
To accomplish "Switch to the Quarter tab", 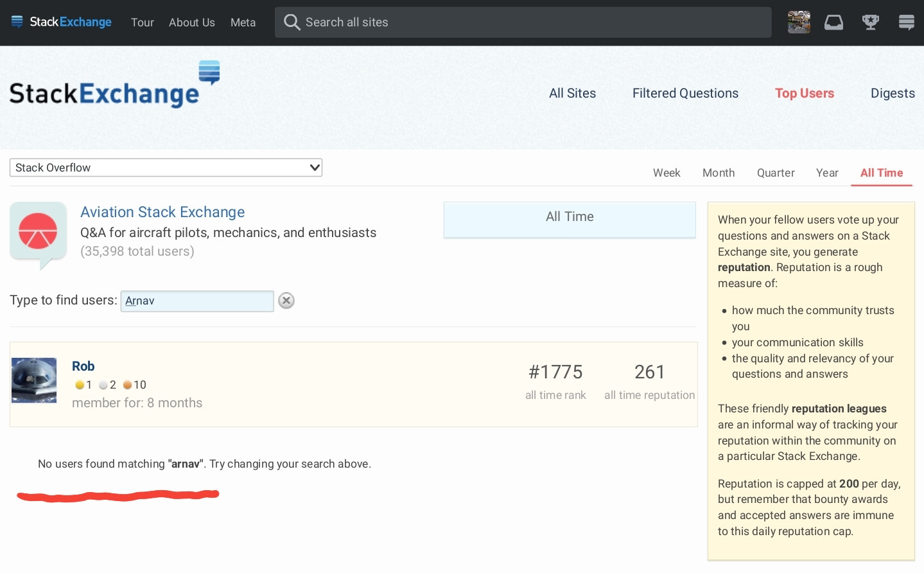I will tap(776, 173).
